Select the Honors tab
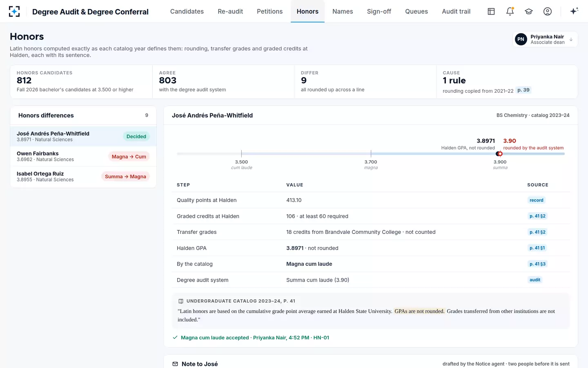The width and height of the screenshot is (588, 368). click(307, 11)
